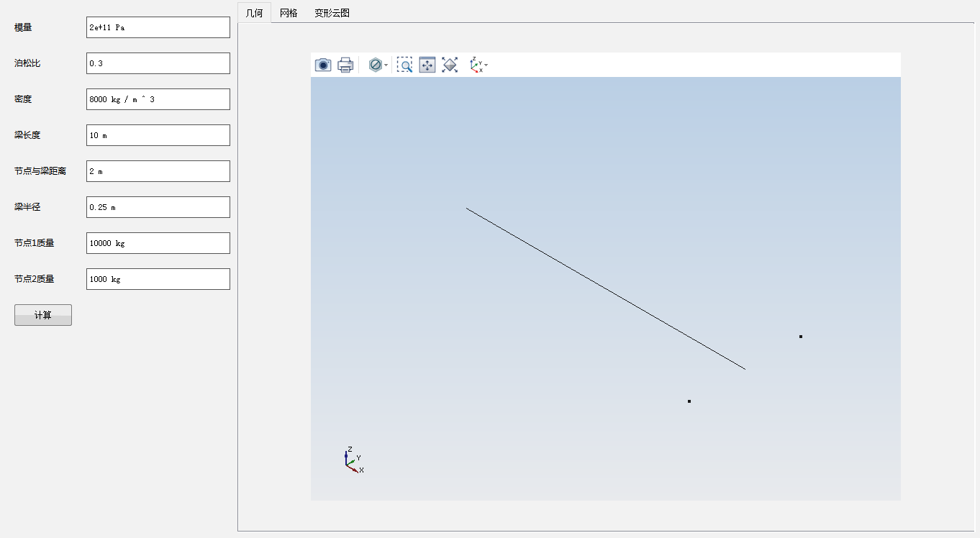The height and width of the screenshot is (538, 980).
Task: Open the view orientation dropdown arrow
Action: [487, 65]
